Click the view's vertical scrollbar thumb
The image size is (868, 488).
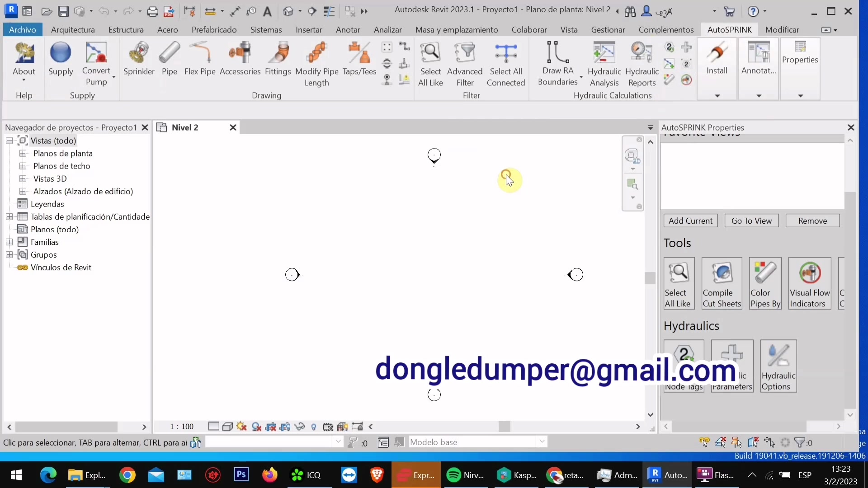point(650,277)
